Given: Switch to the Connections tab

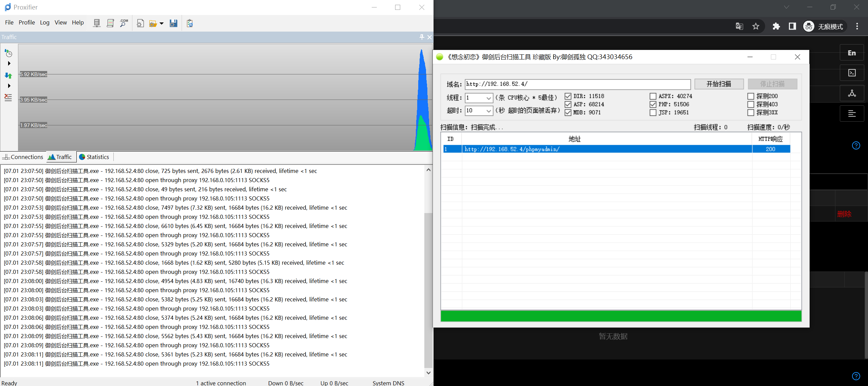Looking at the screenshot, I should 23,157.
